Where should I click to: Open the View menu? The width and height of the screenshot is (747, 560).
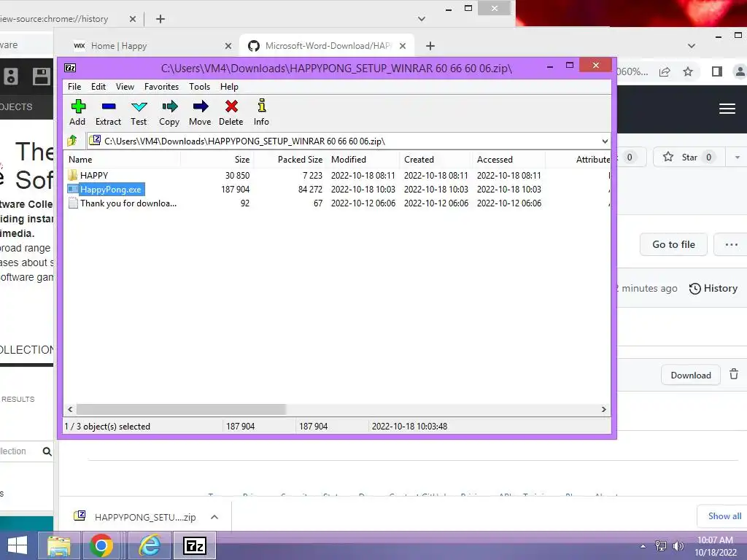[x=125, y=87]
